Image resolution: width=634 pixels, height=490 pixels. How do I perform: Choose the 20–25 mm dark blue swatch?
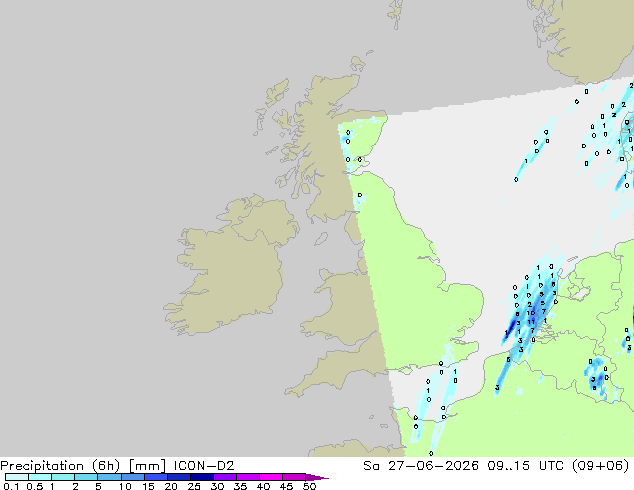(178, 477)
